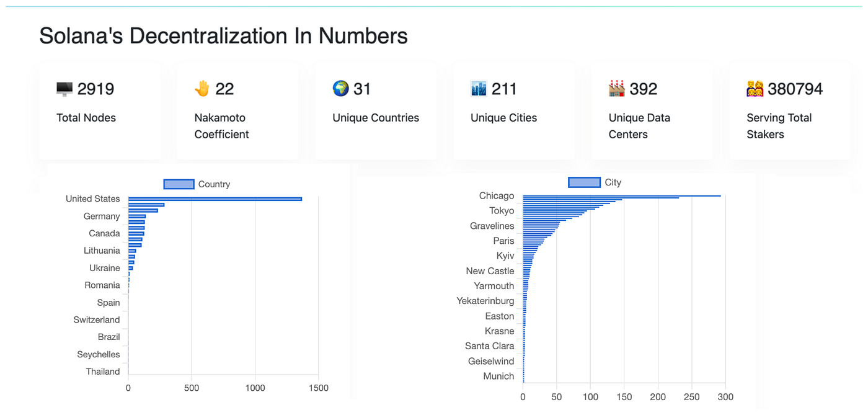Open the Serving Total Stakers card
Viewport: 868px width, 415px height.
[790, 111]
